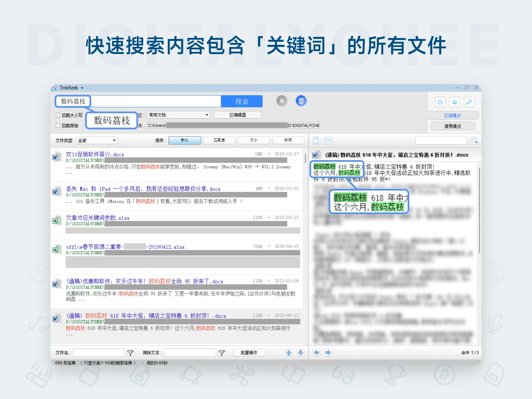Screen dimensions: 532x399
Task: Click the gray stop search icon
Action: (x=282, y=101)
